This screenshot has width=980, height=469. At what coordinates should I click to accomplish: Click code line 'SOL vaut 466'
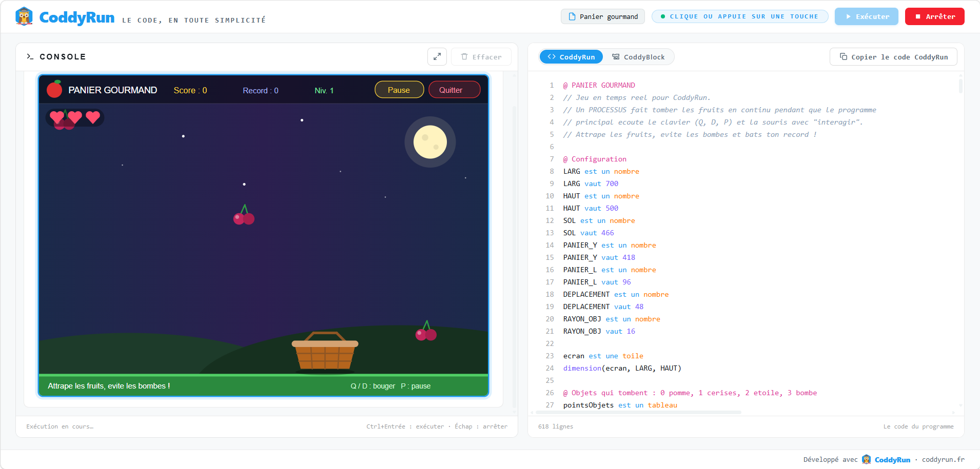coord(589,233)
